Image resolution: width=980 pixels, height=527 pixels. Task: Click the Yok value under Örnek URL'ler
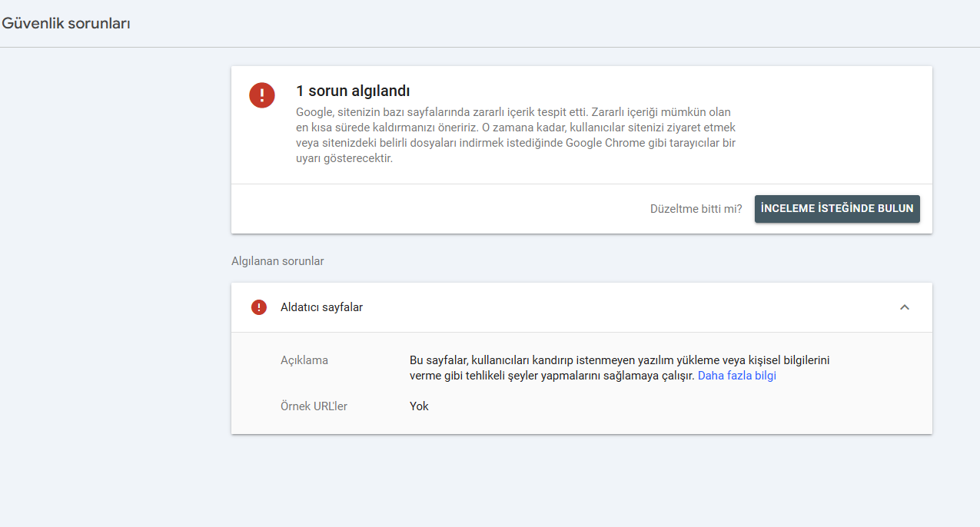coord(419,406)
